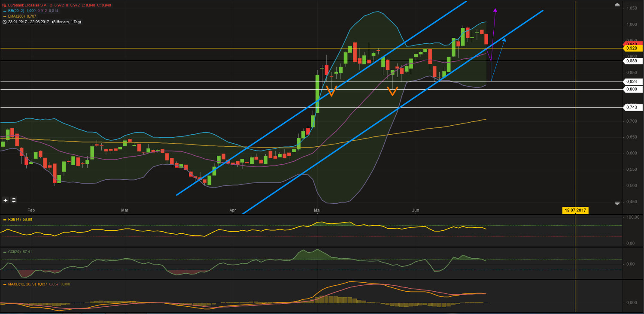The height and width of the screenshot is (314, 644).
Task: Click the date range 23.01.2017 - 22.06.2017
Action: point(29,21)
